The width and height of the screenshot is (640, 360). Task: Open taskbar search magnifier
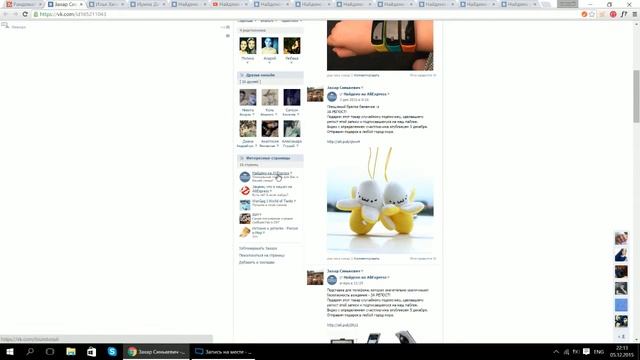click(x=30, y=351)
